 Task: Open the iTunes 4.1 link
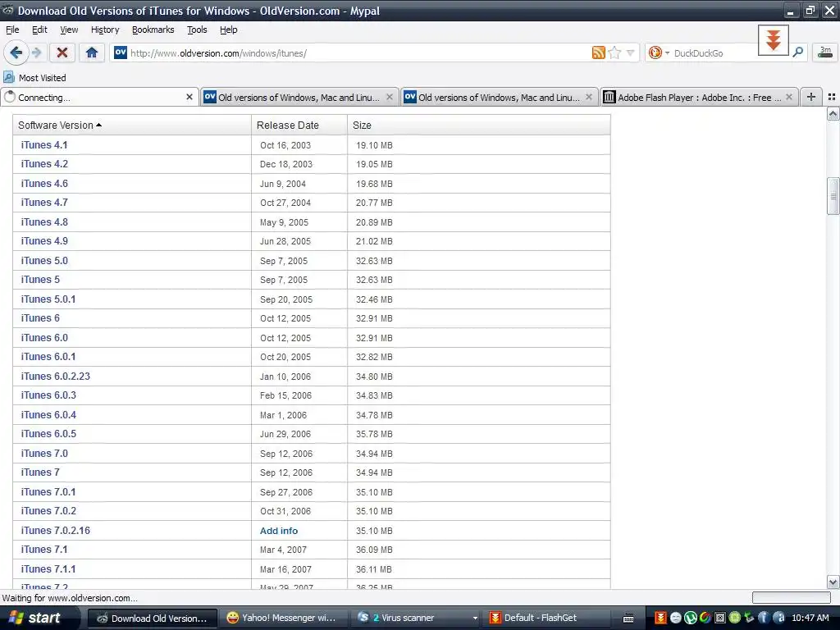click(x=44, y=144)
